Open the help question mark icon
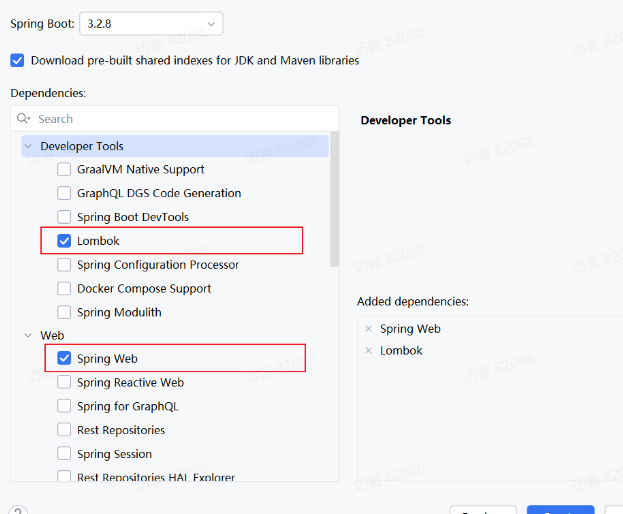 click(18, 510)
